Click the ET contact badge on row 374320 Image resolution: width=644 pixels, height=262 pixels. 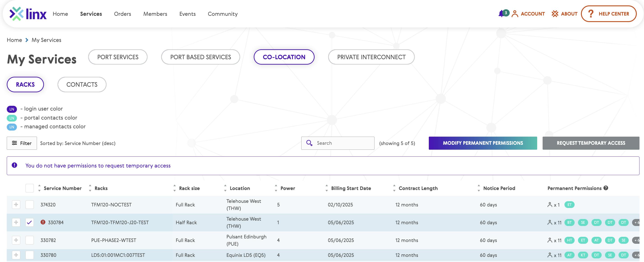[569, 205]
